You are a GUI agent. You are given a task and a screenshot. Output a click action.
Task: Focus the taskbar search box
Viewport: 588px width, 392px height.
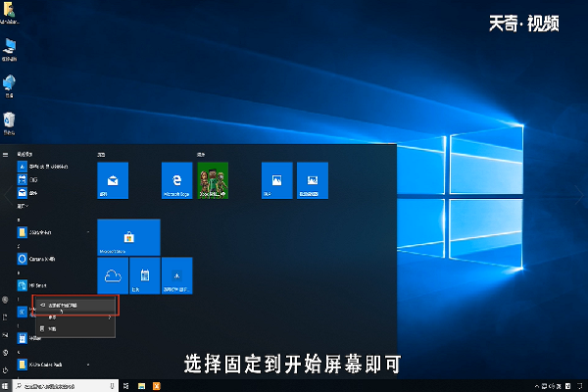click(x=66, y=386)
